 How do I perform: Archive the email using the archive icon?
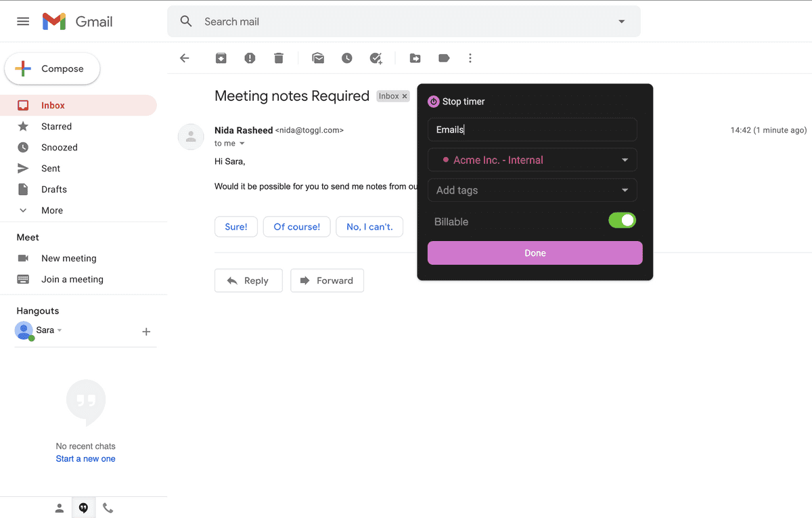pos(221,58)
